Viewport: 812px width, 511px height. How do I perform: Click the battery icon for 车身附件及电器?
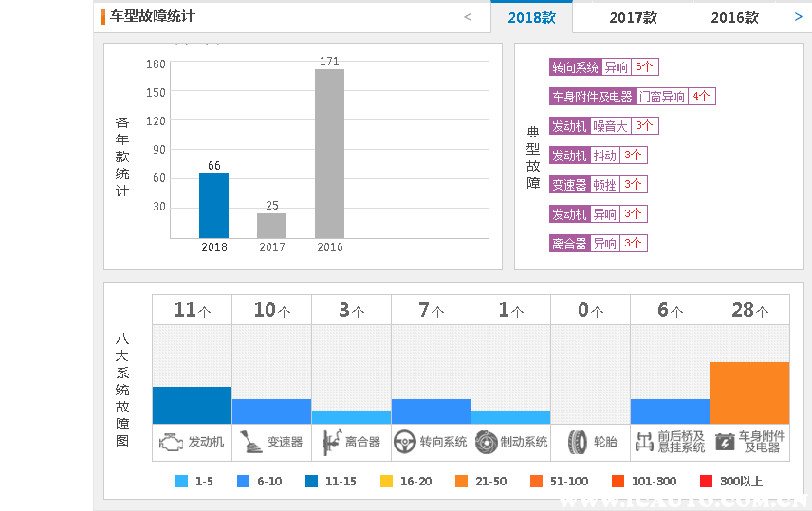pos(725,442)
